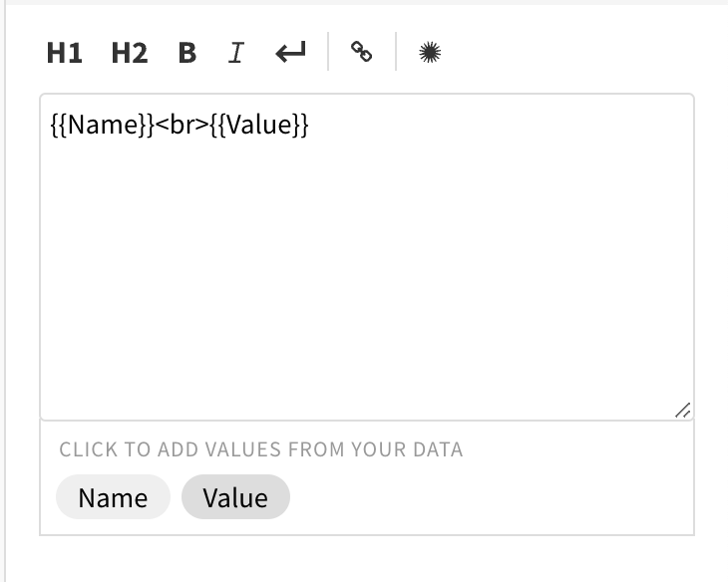Click the divider between the line break and link icons
This screenshot has height=582, width=728.
pyautogui.click(x=328, y=52)
